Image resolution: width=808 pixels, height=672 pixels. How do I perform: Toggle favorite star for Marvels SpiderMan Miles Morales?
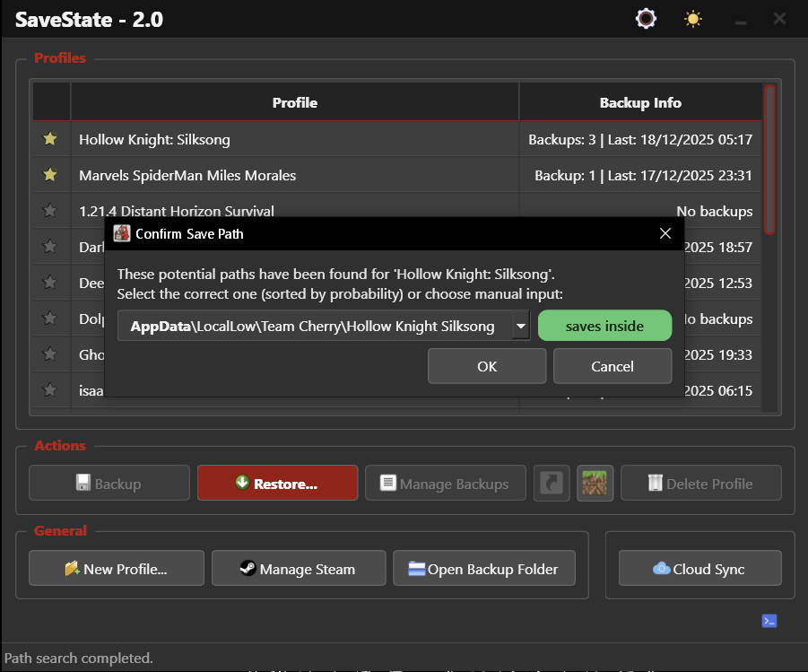pos(50,175)
